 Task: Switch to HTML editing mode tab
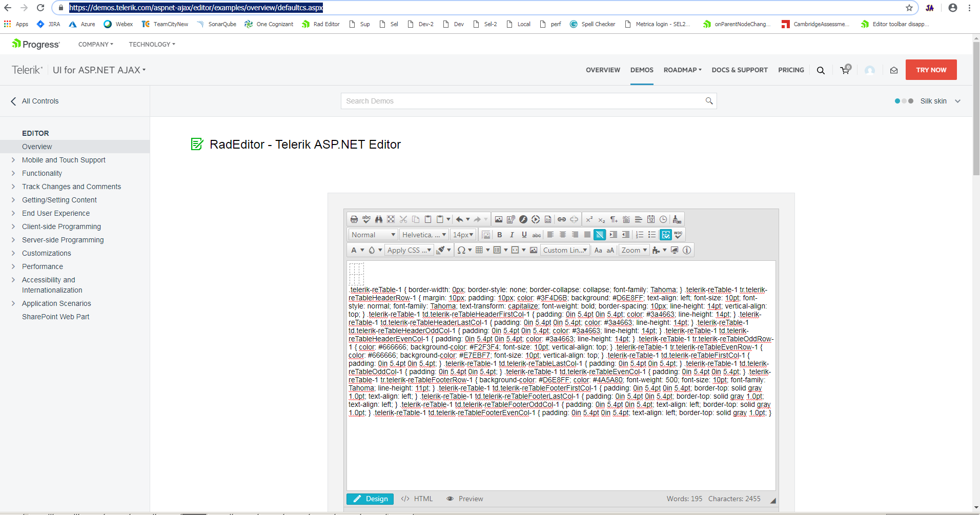coord(417,499)
